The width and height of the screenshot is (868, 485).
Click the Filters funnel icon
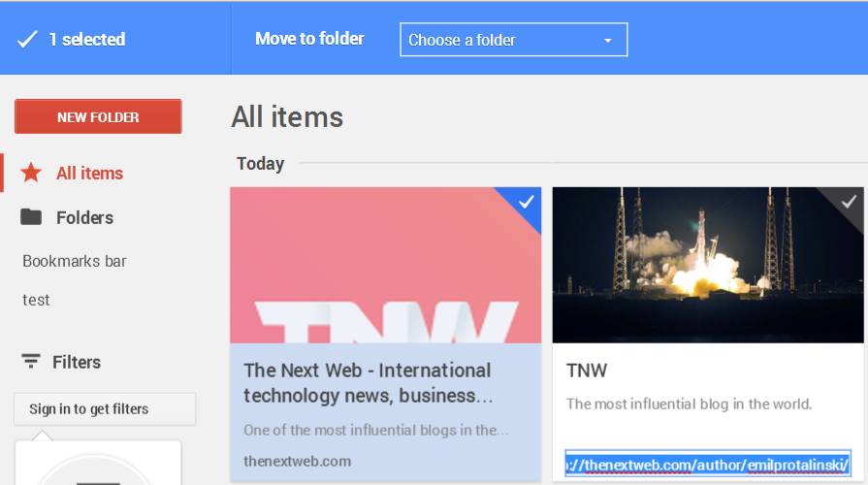click(x=31, y=362)
